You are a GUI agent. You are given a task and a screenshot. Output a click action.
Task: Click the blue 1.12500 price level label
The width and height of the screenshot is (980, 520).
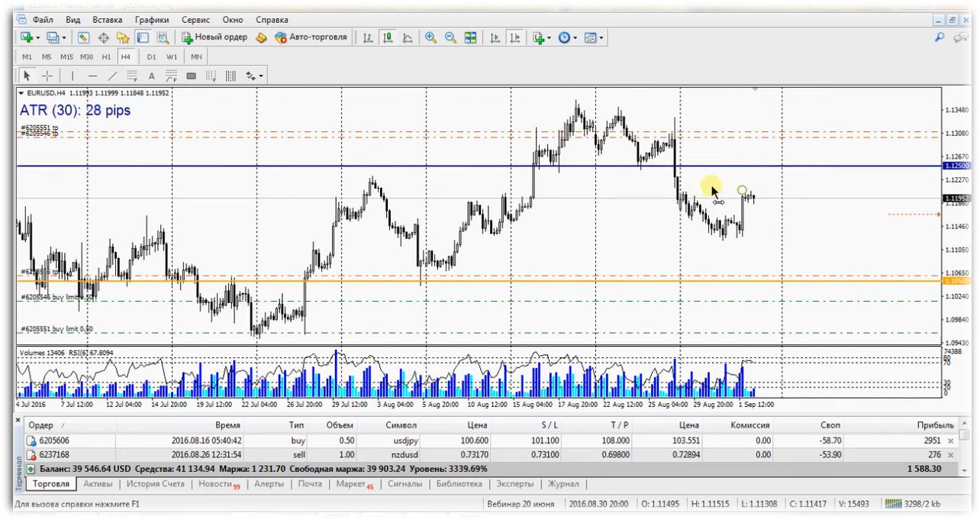(957, 166)
